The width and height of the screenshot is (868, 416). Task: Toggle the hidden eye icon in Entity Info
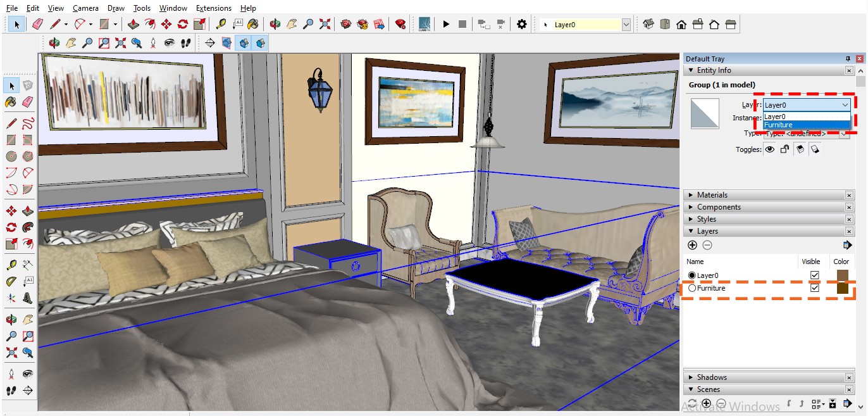769,149
